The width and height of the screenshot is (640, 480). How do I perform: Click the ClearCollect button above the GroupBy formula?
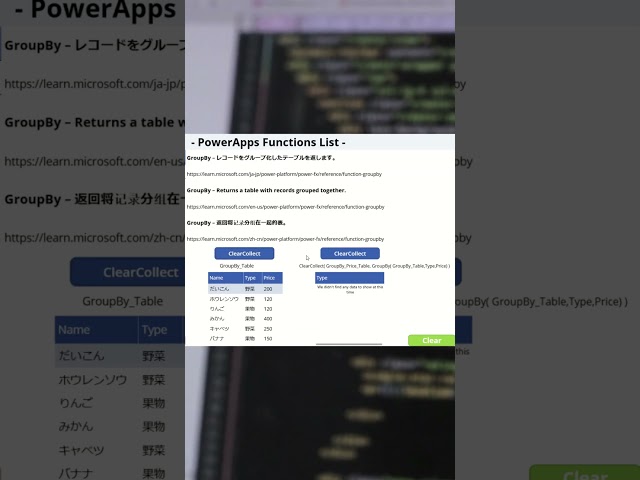point(350,253)
